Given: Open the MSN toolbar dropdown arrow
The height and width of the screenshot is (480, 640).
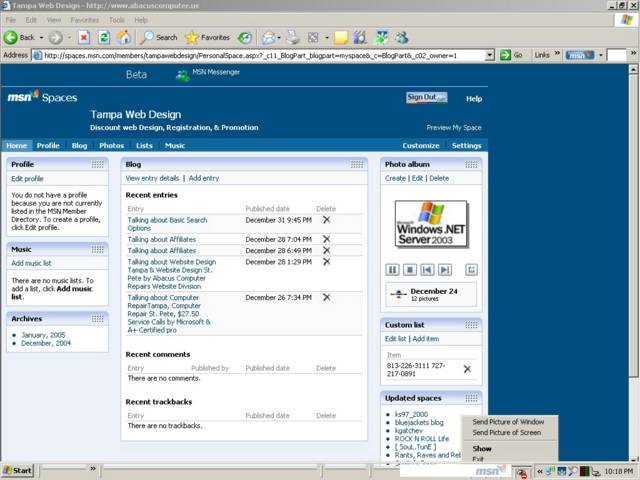Looking at the screenshot, I should (600, 55).
